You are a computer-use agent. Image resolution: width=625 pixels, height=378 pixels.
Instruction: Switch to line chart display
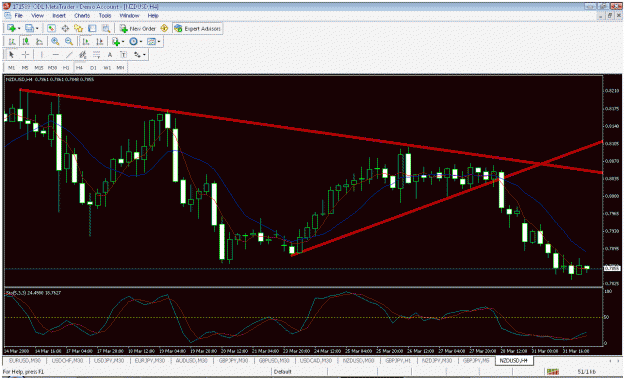click(x=39, y=41)
